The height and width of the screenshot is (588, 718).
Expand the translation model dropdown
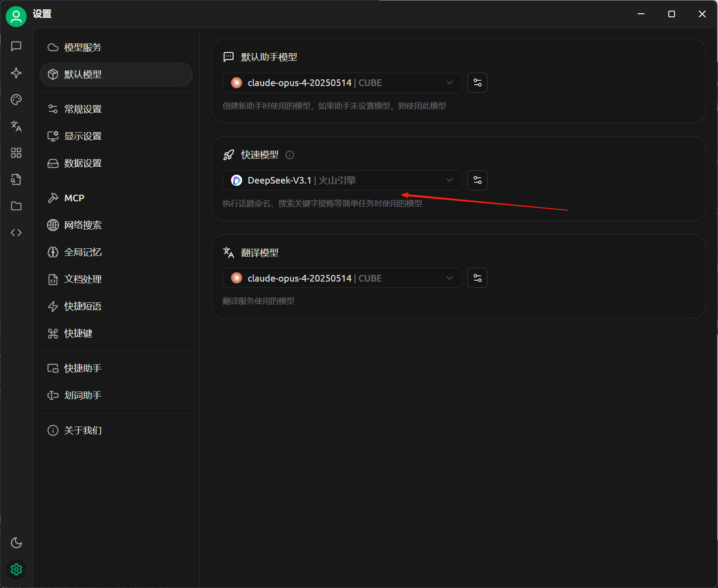[342, 278]
